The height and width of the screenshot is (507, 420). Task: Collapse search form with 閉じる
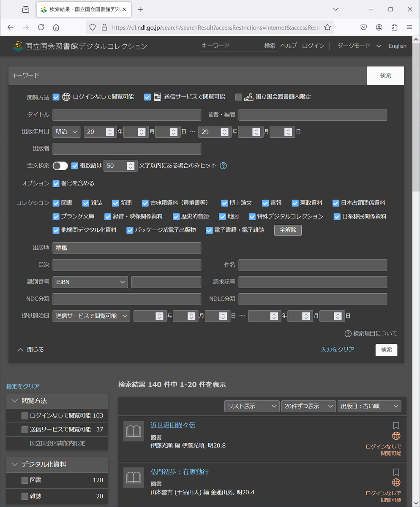pyautogui.click(x=30, y=349)
